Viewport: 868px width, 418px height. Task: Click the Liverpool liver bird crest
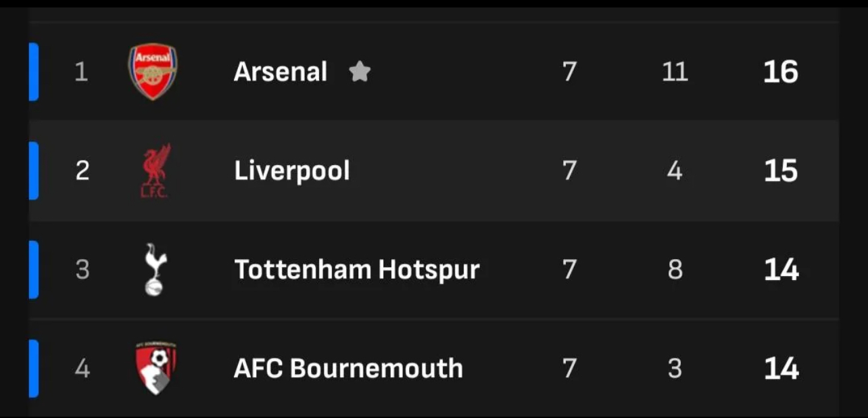click(x=155, y=170)
